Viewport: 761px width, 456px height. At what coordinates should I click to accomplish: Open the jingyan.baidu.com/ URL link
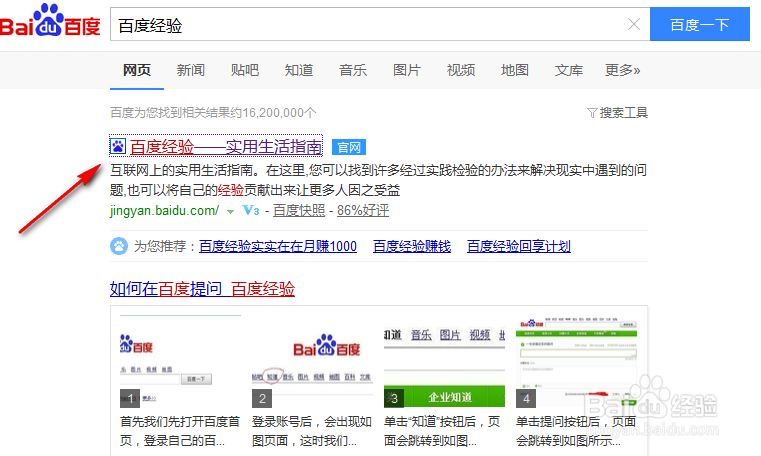164,211
